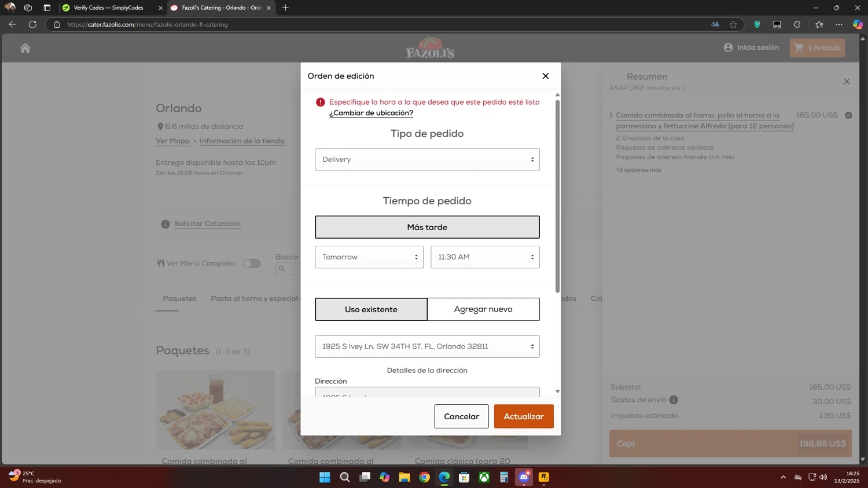Open the Delivery order type dropdown
Viewport: 868px width, 488px height.
(x=427, y=160)
